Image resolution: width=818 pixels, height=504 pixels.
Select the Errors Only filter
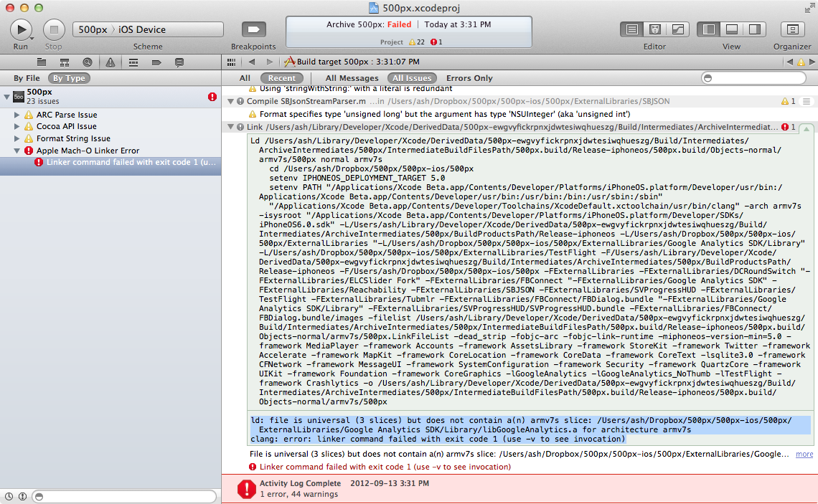tap(469, 78)
